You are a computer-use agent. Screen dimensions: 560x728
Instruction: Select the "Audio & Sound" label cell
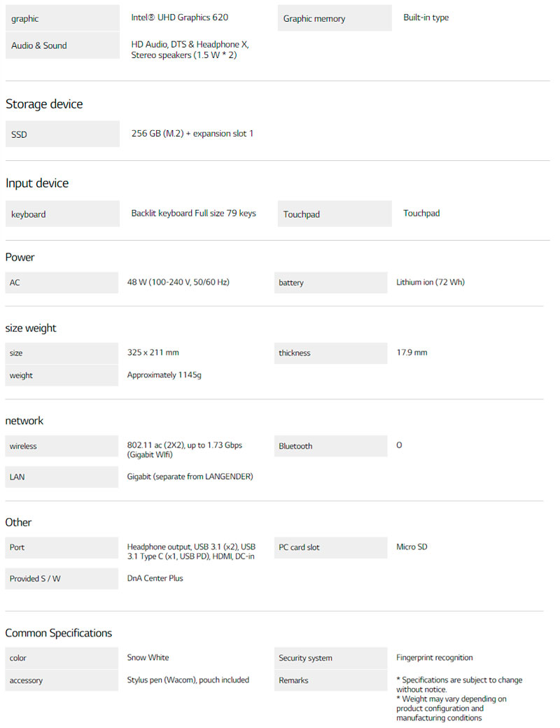pyautogui.click(x=62, y=45)
